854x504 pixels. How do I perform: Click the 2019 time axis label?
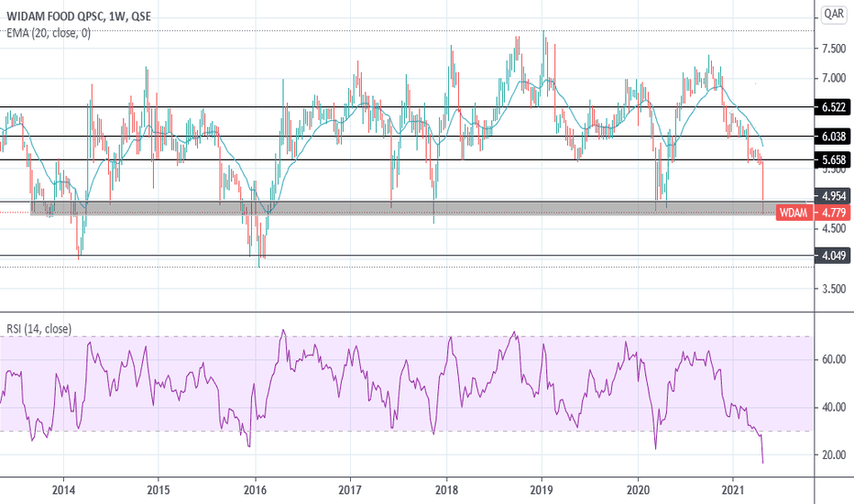click(542, 490)
